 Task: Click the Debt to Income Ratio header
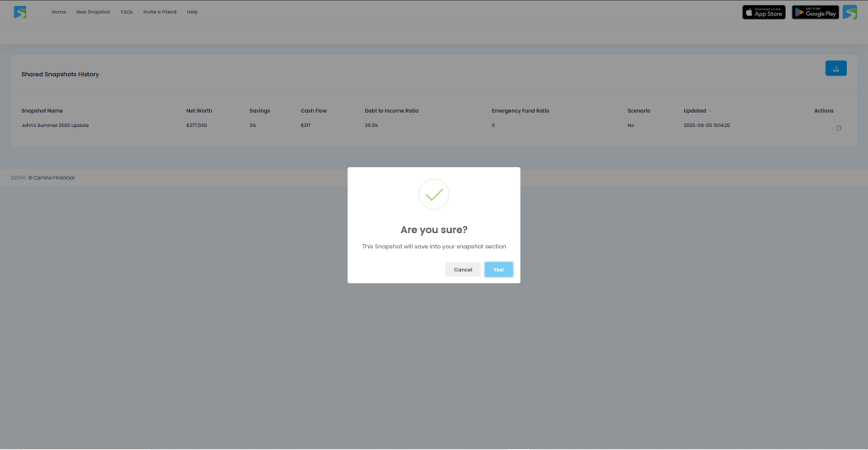(392, 111)
